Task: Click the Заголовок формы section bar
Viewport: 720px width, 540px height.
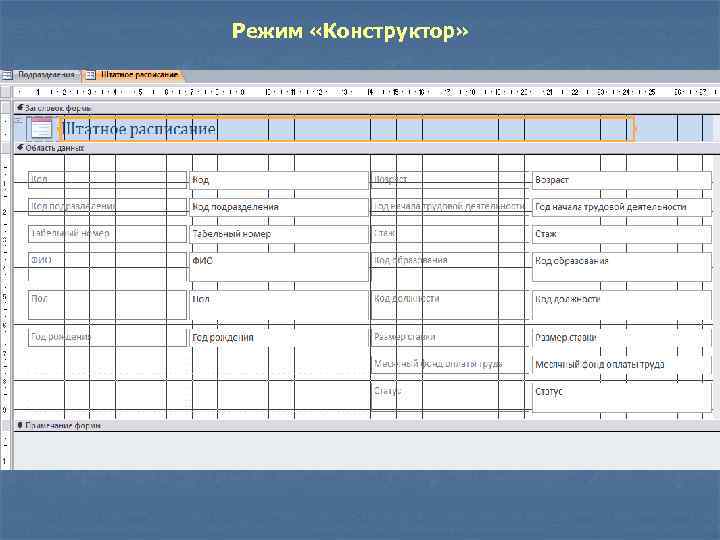Action: pyautogui.click(x=366, y=108)
